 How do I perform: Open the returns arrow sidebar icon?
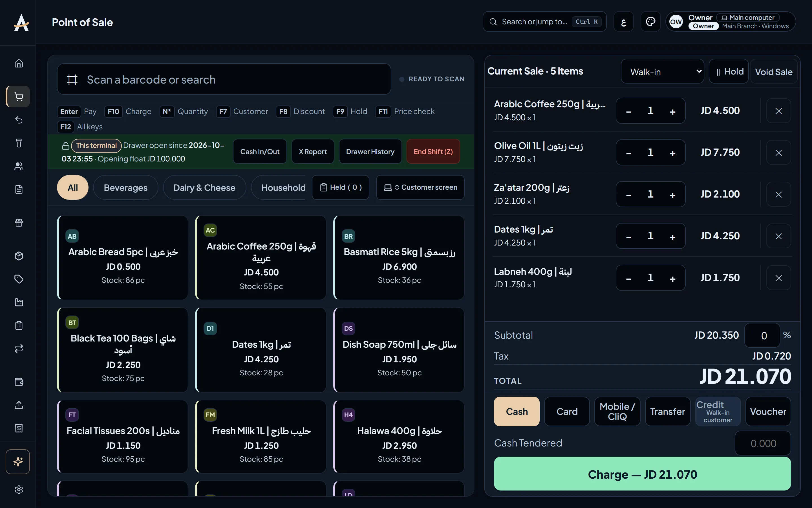[19, 120]
